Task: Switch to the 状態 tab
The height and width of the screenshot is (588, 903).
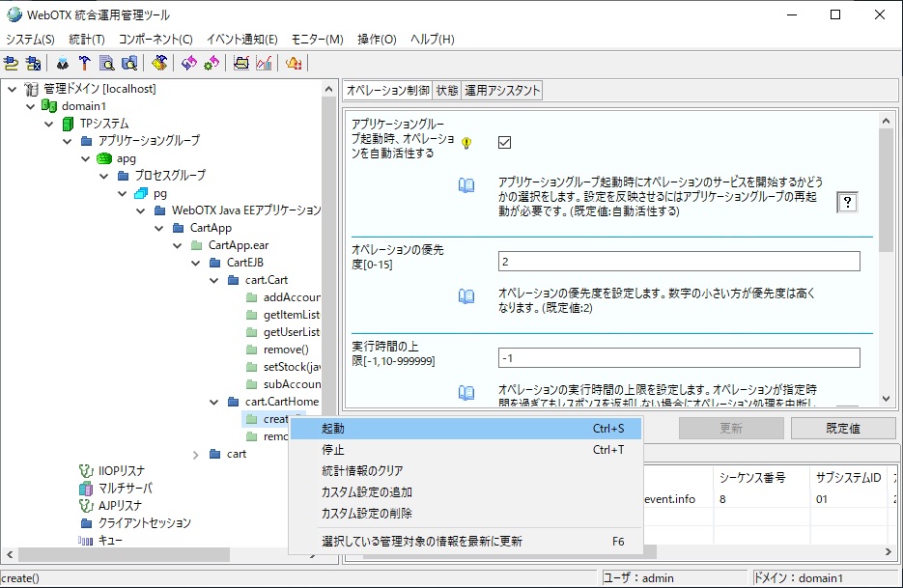Action: pos(448,89)
